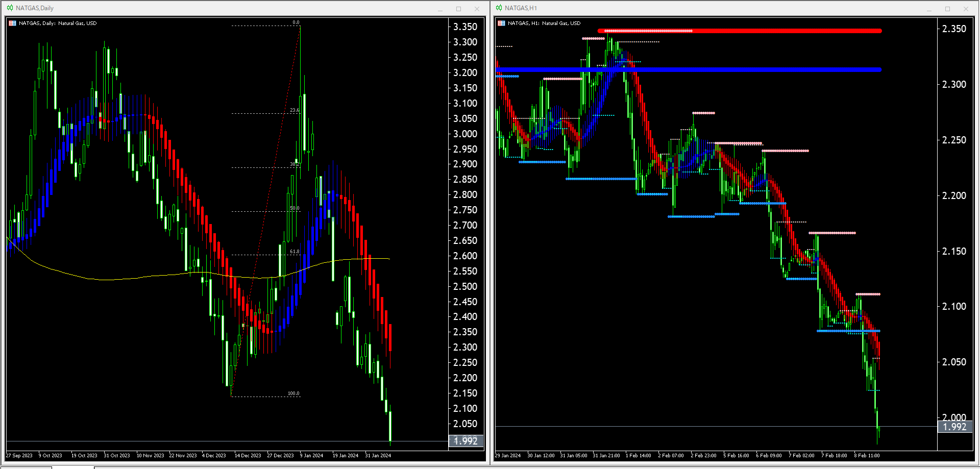
Task: Click the '9 Jan 2024' date on Daily axis
Action: pyautogui.click(x=311, y=456)
